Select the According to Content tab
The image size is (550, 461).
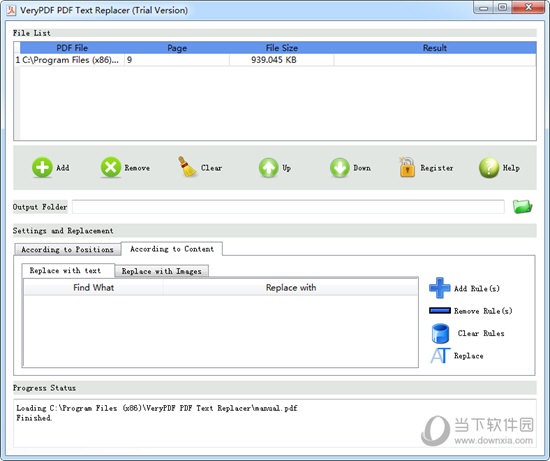pyautogui.click(x=172, y=249)
